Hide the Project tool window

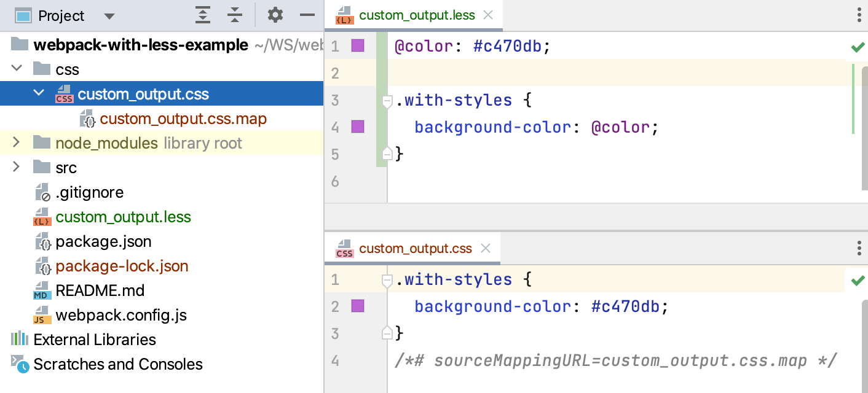[307, 15]
